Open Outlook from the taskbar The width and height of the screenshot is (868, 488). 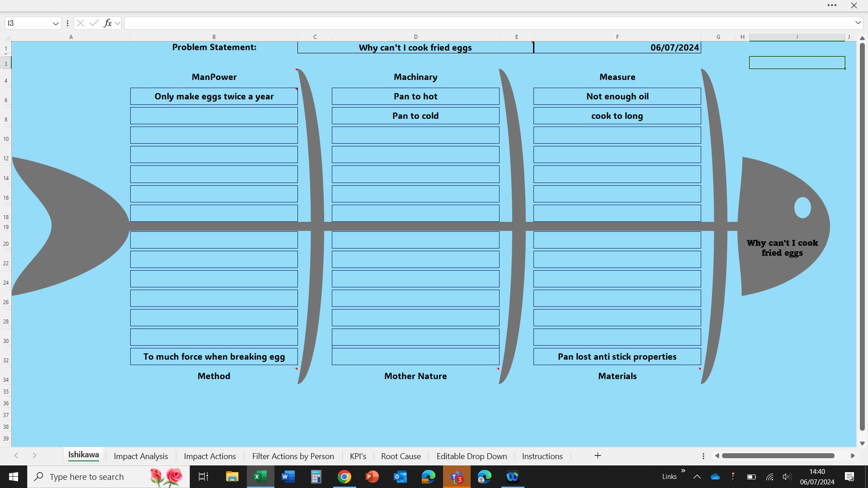400,476
